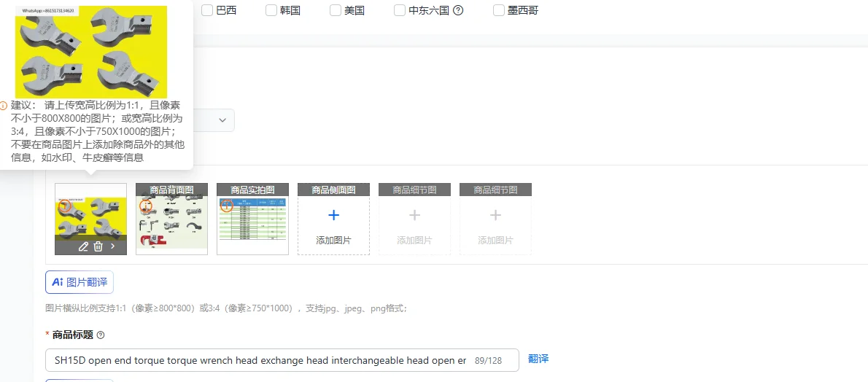Viewport: 868px width, 382px height.
Task: Click the 商品标题 field label
Action: pos(72,335)
